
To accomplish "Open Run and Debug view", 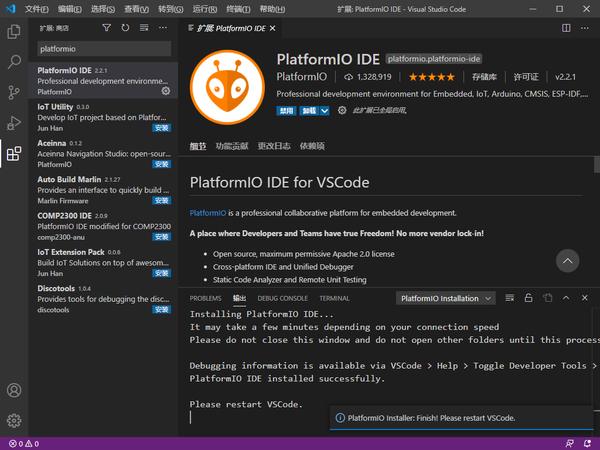I will [14, 124].
